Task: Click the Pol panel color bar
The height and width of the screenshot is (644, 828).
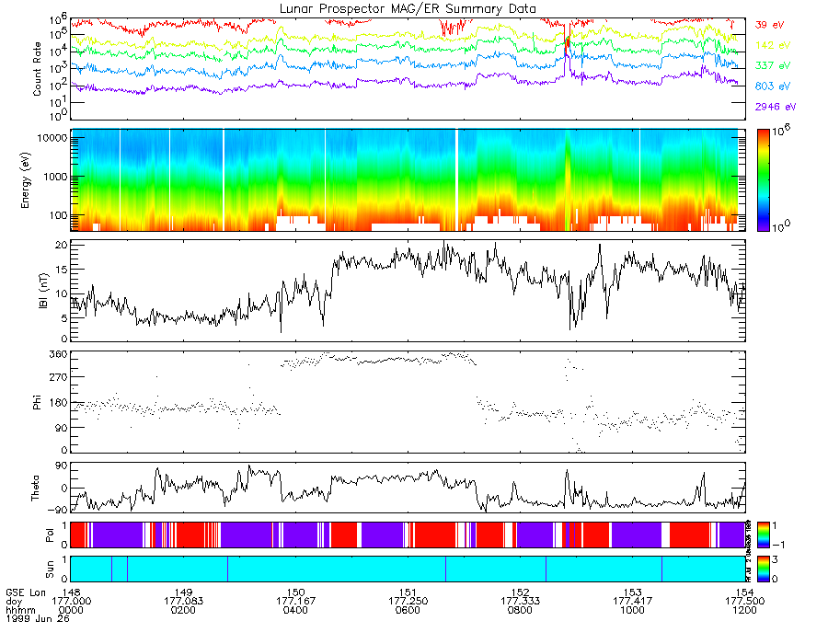Action: pos(763,535)
